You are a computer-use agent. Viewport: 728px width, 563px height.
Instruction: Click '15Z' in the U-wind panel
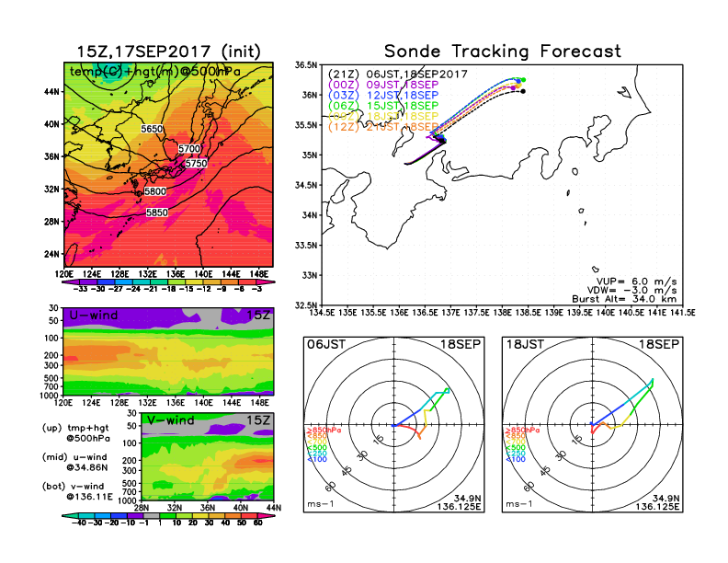[x=257, y=316]
